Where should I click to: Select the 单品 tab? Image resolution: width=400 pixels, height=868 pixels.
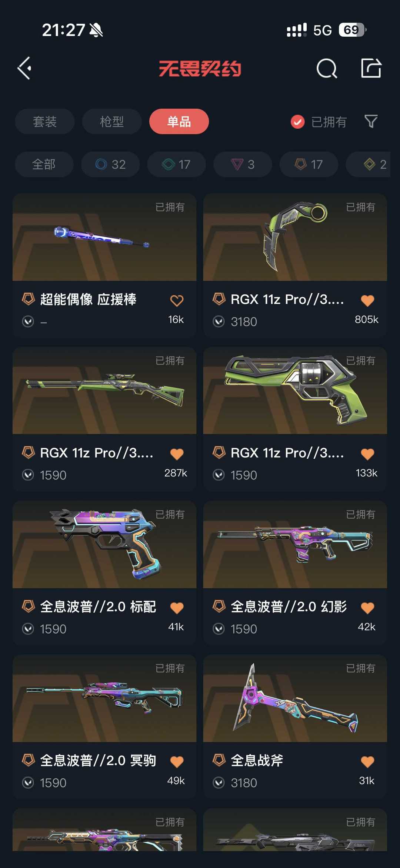[x=179, y=122]
